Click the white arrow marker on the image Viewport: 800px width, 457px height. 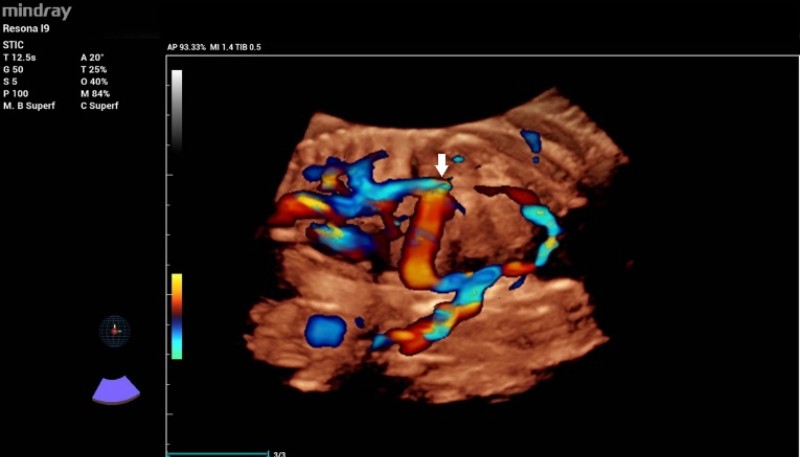click(x=442, y=164)
